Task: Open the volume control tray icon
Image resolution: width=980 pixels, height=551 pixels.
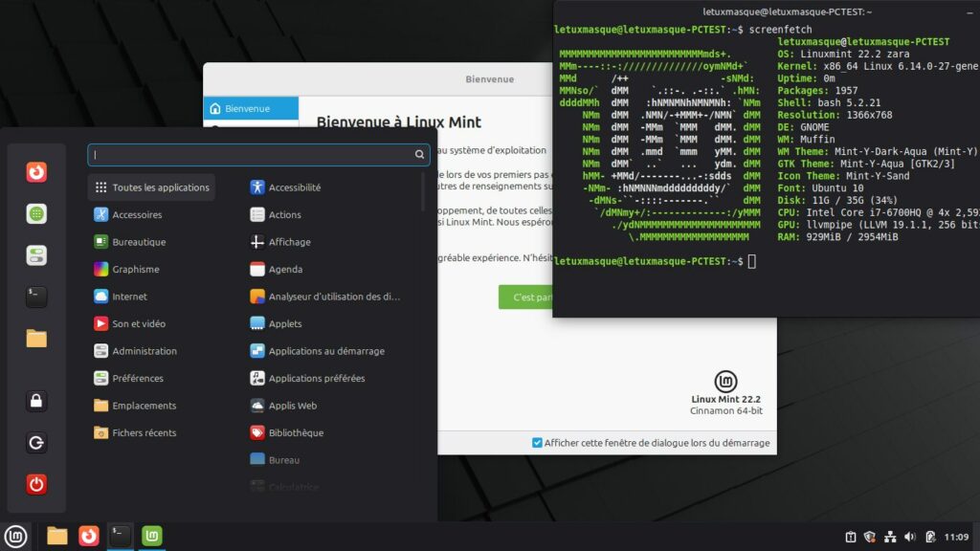Action: coord(910,537)
